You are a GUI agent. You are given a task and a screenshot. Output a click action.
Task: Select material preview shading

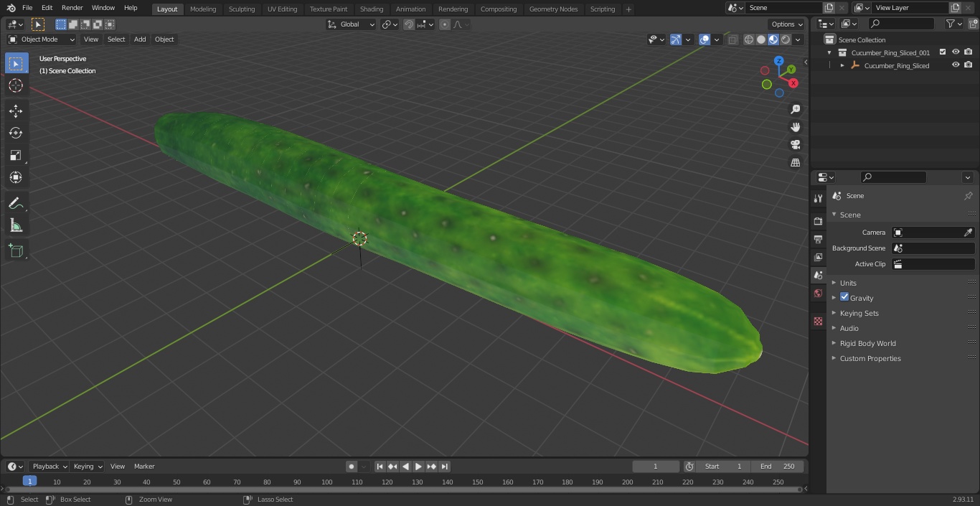(773, 39)
